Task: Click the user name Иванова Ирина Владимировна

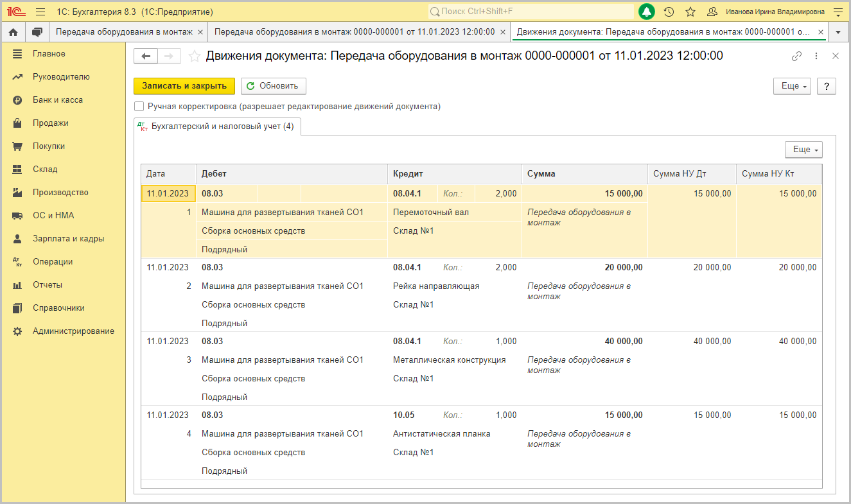Action: pos(775,12)
